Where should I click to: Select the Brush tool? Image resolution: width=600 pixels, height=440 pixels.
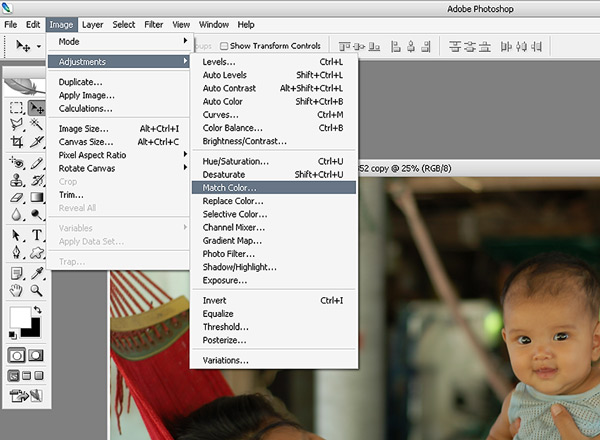37,163
